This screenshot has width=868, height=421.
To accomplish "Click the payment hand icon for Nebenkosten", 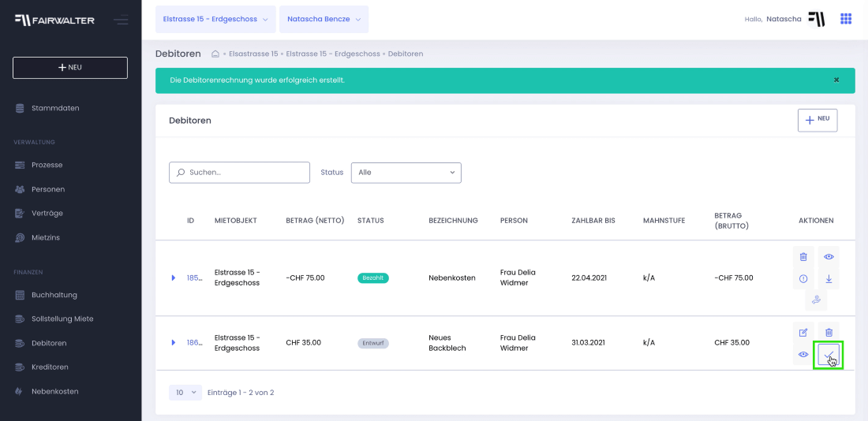I will pos(816,300).
